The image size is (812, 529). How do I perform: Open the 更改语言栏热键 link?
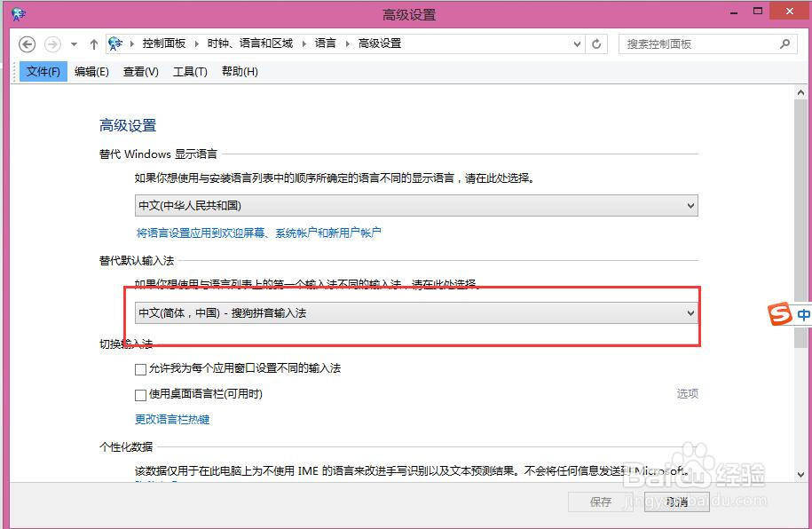(x=171, y=419)
